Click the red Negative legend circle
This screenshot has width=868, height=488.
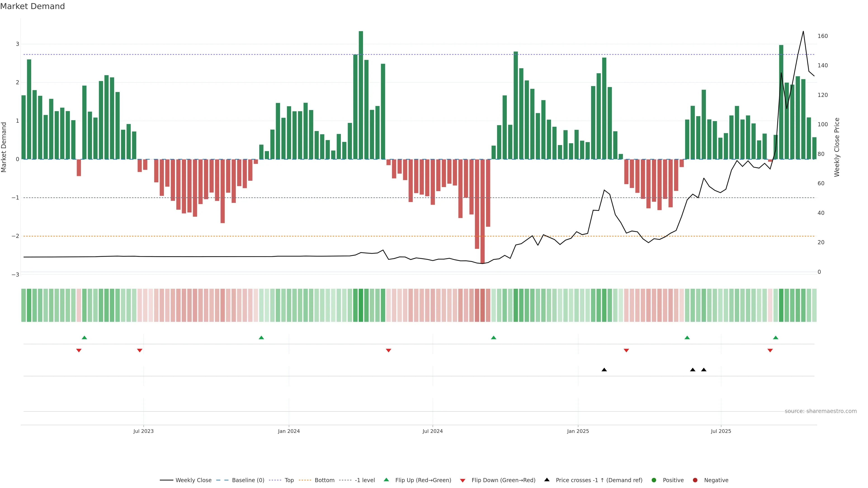tap(695, 480)
